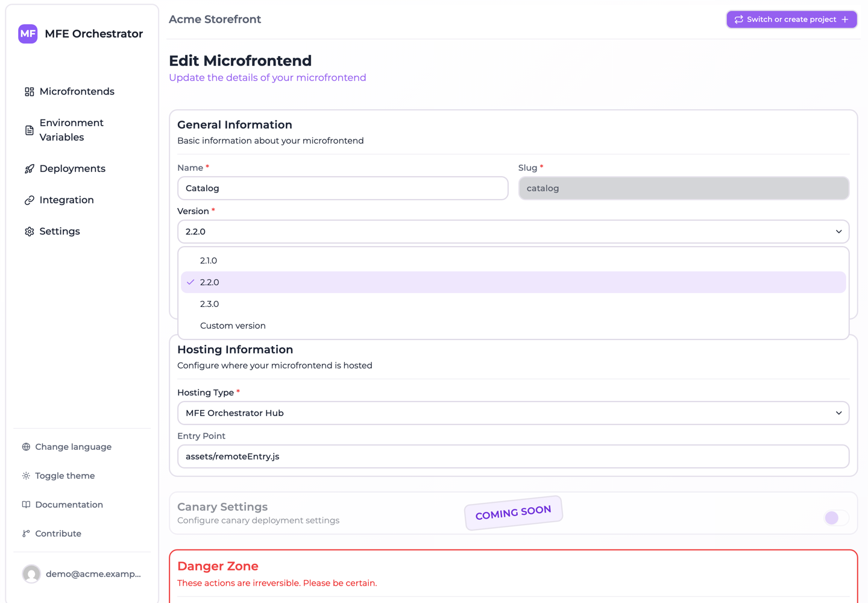Click 'These actions are irreversible' warning text

tap(277, 583)
